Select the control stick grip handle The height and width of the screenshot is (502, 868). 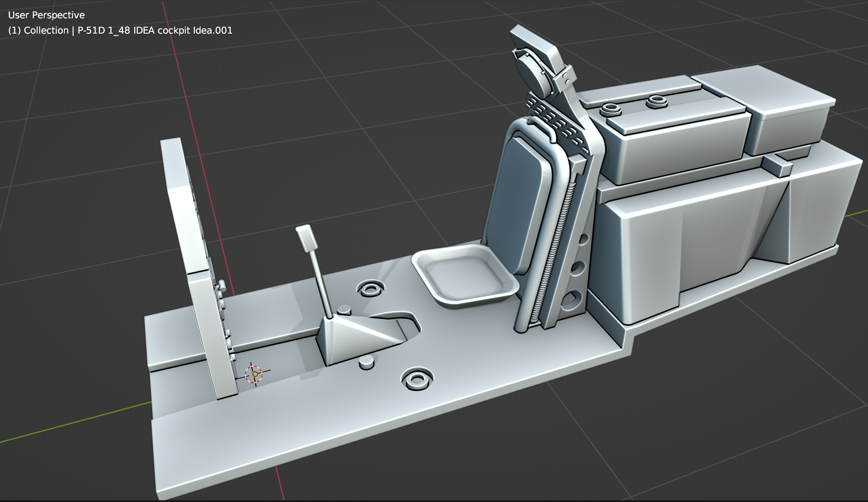pos(307,238)
